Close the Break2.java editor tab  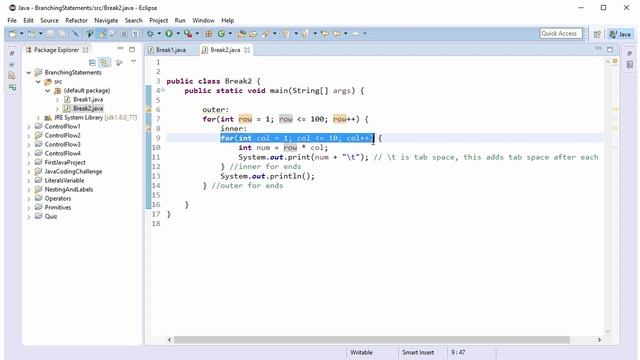(247, 50)
